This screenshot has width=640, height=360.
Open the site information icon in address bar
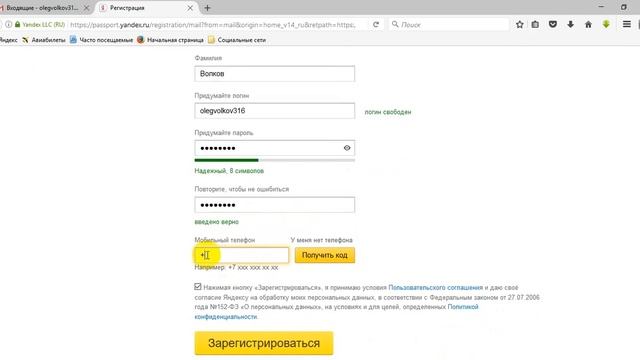tap(8, 24)
